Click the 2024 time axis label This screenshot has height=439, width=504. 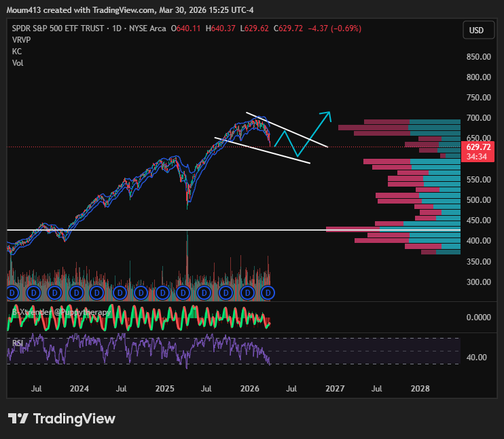(x=79, y=389)
